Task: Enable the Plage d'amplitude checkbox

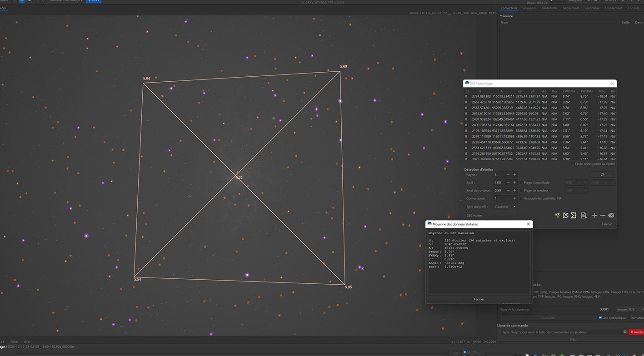Action: 521,183
